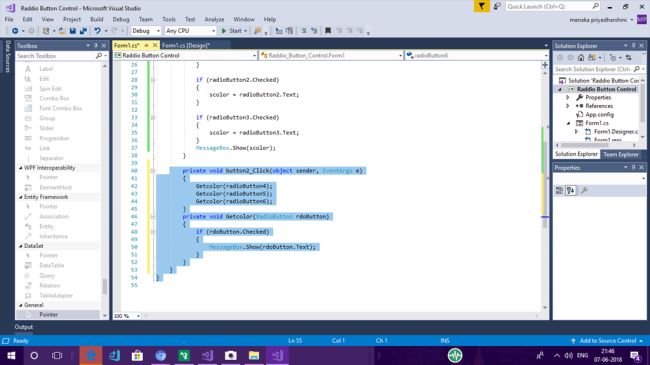
Task: Open Property Pages wrench icon in the Properties panel
Action: coord(584,190)
